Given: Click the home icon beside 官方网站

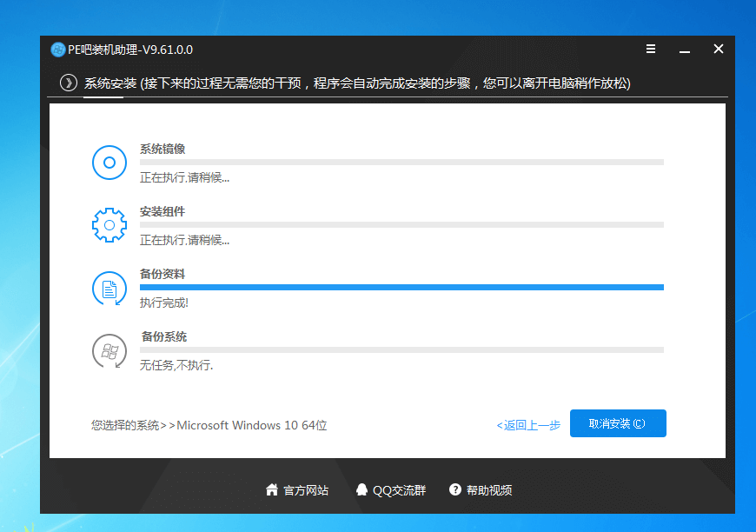Looking at the screenshot, I should point(272,490).
